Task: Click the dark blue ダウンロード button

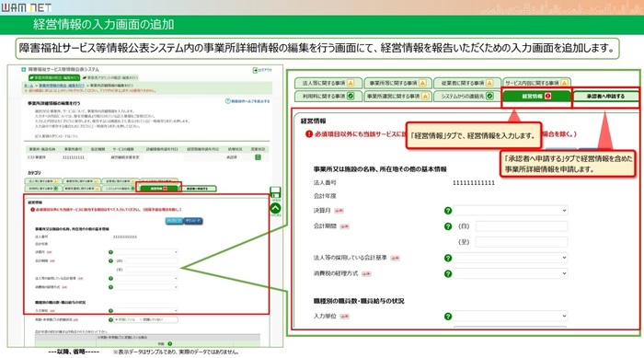Action: point(192,221)
